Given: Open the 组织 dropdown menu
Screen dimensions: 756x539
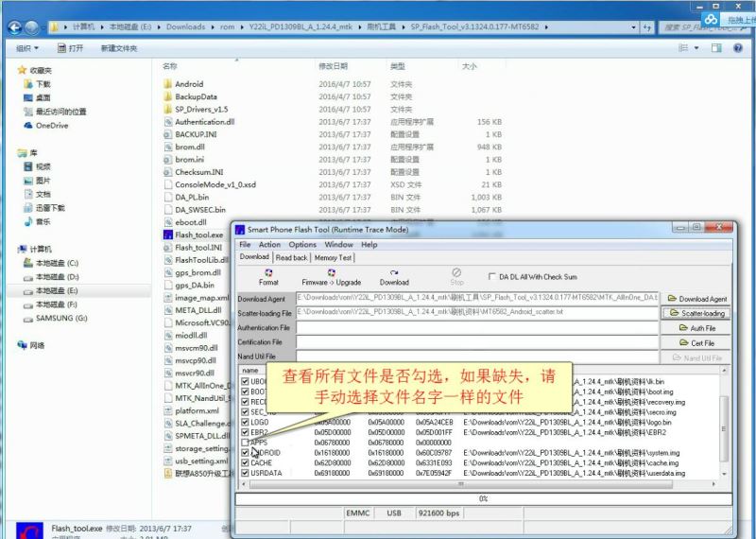Looking at the screenshot, I should pos(27,48).
